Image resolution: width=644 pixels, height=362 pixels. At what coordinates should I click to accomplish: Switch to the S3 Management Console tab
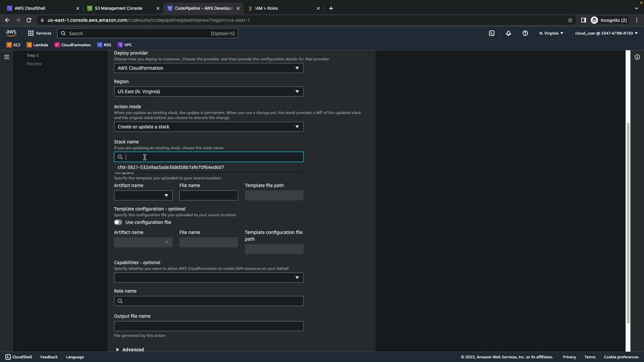pyautogui.click(x=118, y=8)
